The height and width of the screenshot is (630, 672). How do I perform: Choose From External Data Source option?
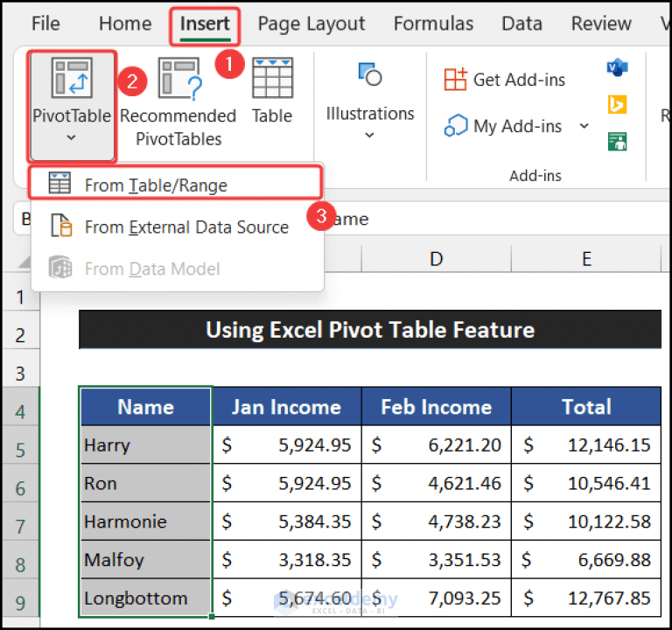click(x=177, y=227)
